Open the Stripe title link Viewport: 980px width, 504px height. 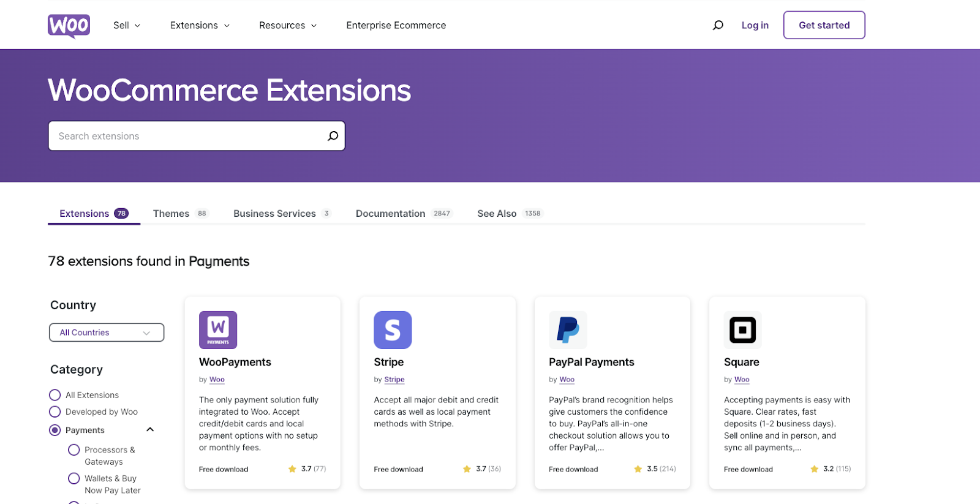click(389, 362)
